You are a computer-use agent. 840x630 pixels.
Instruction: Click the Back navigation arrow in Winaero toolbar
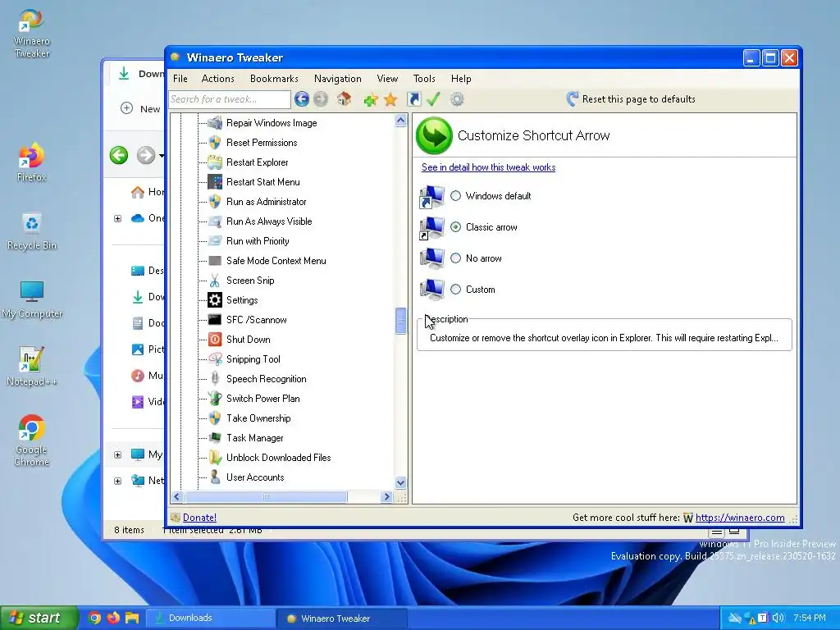[x=302, y=99]
